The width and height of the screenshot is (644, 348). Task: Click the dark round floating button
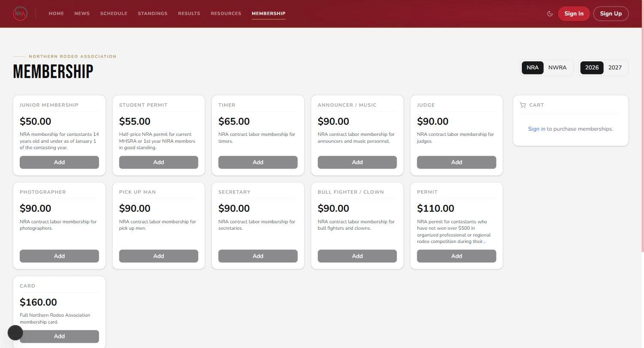(x=15, y=333)
